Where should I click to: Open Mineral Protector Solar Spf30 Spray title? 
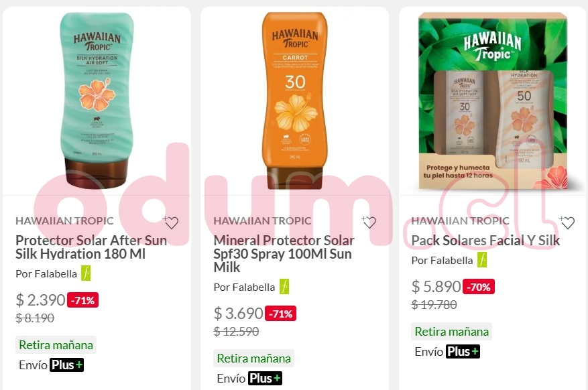tap(284, 253)
